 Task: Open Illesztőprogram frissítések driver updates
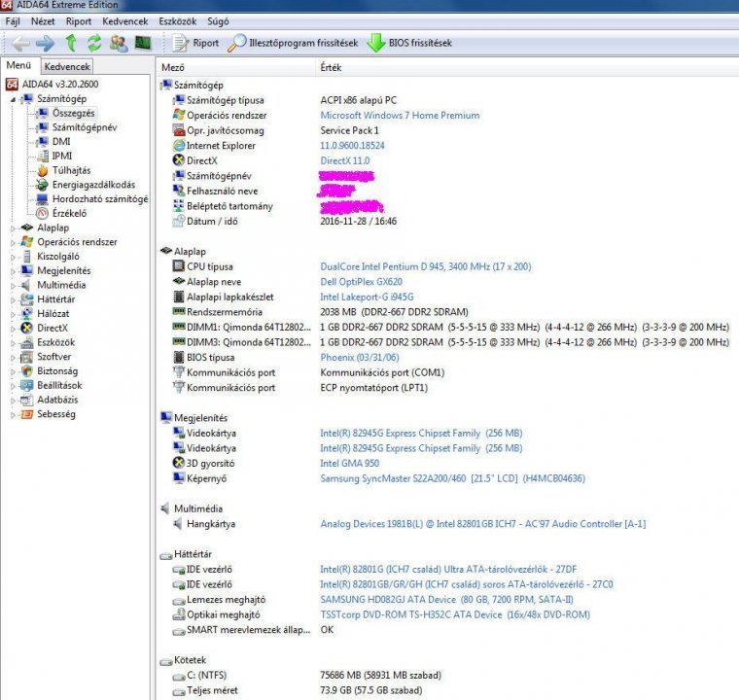293,43
